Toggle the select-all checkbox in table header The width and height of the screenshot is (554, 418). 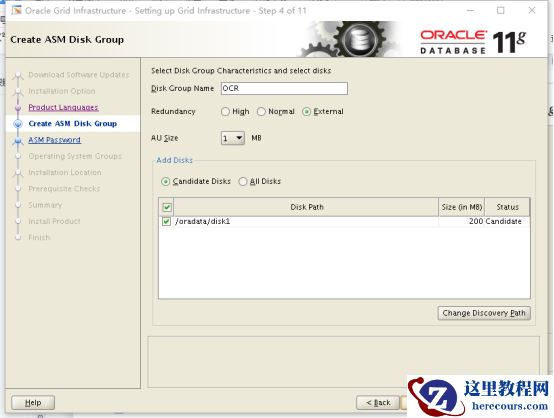(167, 207)
